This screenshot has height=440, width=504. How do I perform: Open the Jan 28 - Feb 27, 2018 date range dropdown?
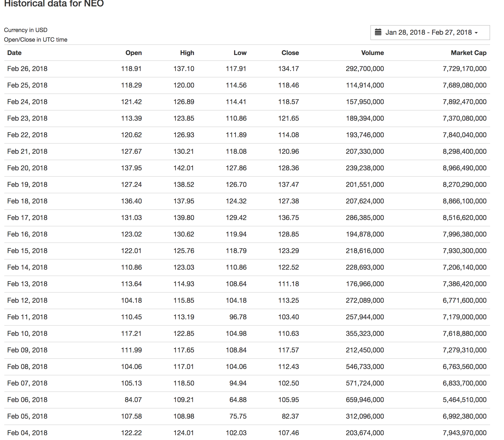point(430,33)
